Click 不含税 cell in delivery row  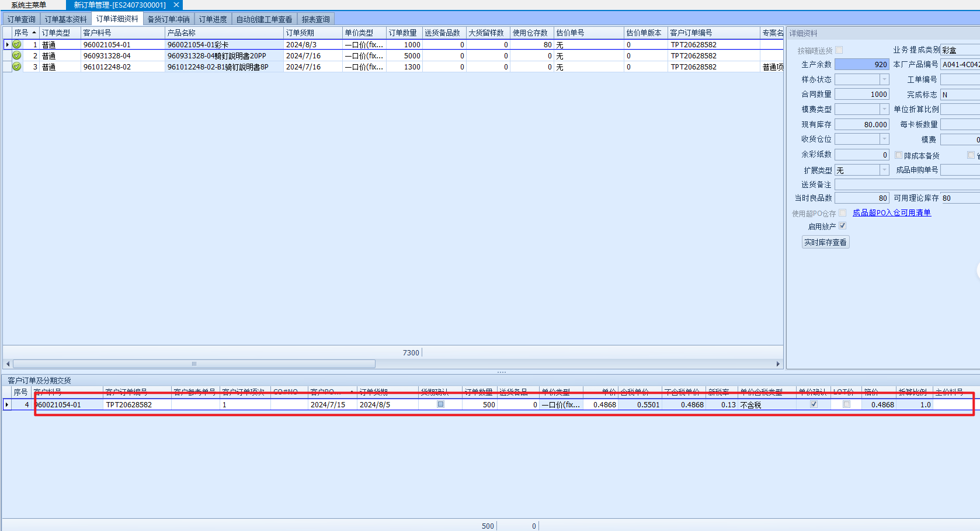pyautogui.click(x=767, y=404)
